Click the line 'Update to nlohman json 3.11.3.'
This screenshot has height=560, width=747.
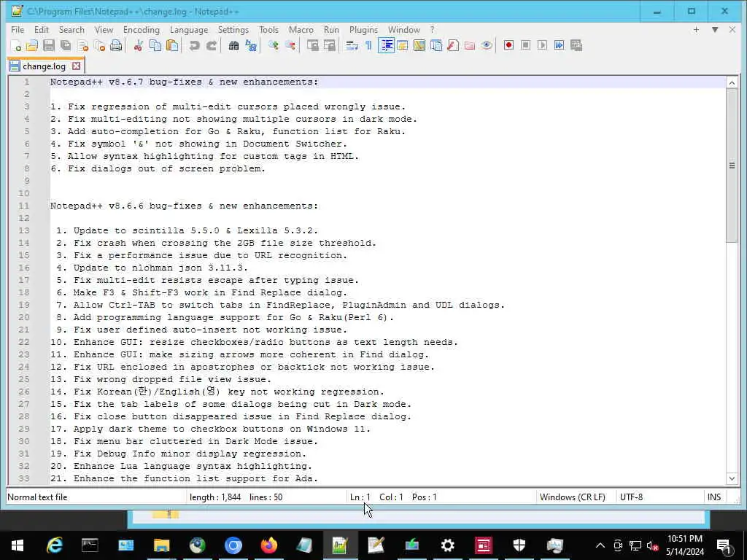[160, 268]
